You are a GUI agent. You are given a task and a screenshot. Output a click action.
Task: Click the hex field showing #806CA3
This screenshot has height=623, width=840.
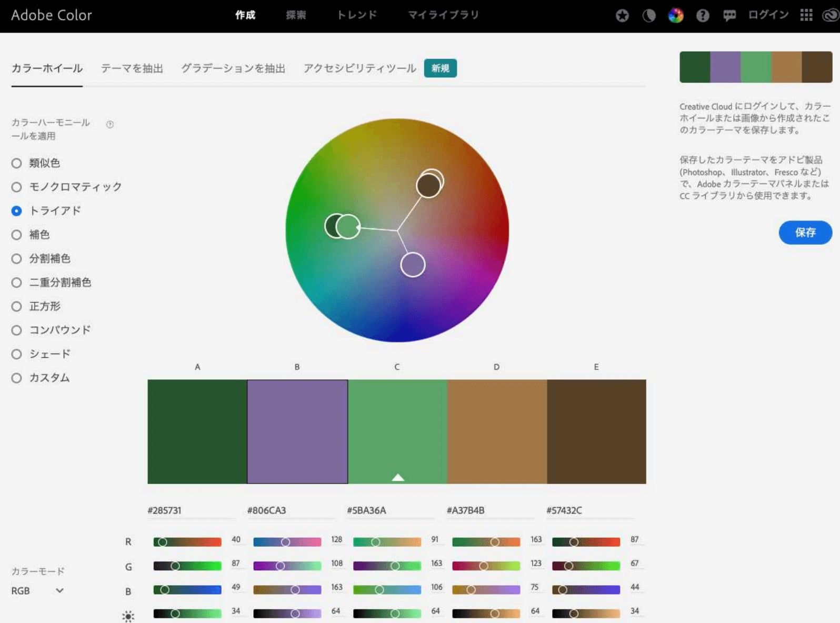click(292, 510)
